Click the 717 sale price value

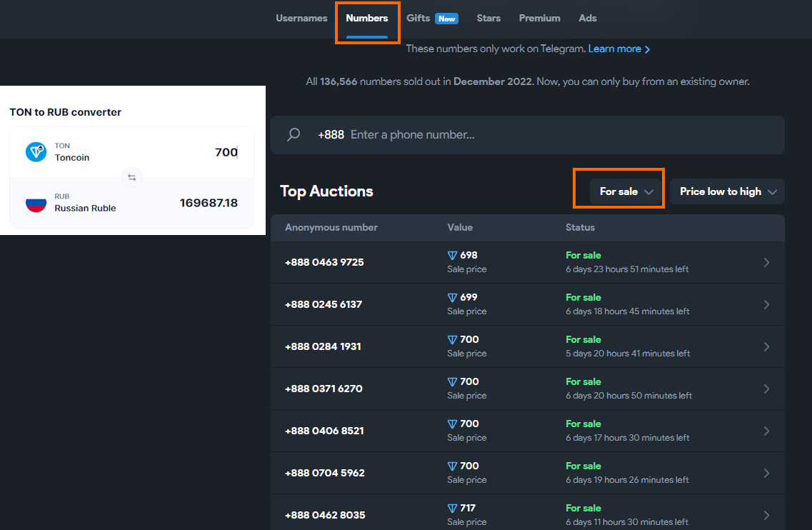(x=468, y=508)
